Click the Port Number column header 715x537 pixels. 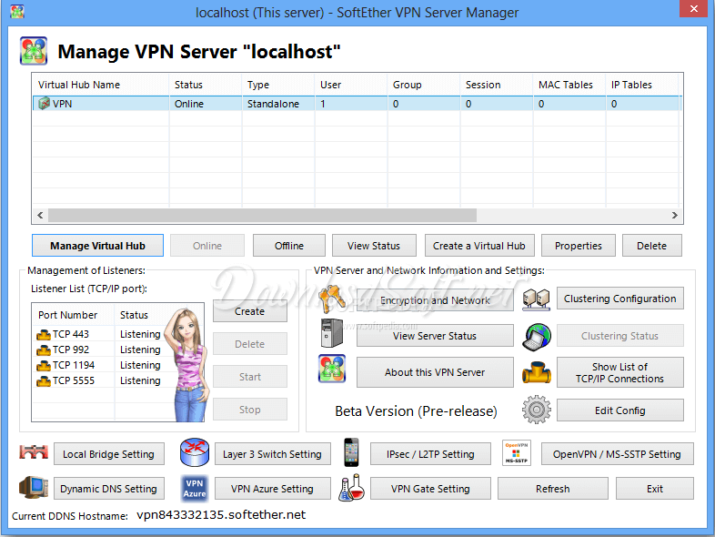pyautogui.click(x=73, y=315)
